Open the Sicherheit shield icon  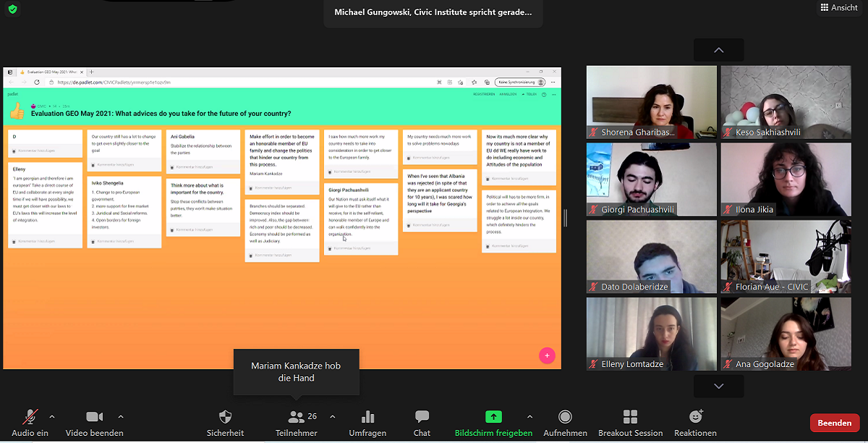[225, 418]
